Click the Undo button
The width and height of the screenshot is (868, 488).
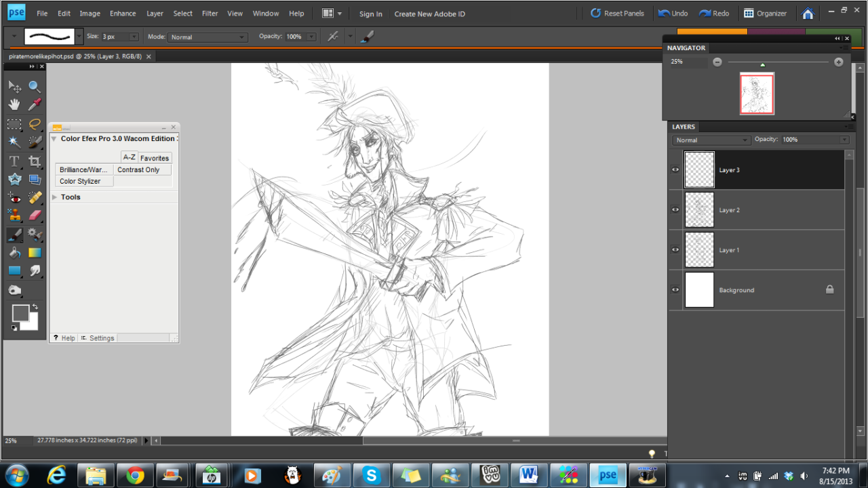(x=673, y=14)
